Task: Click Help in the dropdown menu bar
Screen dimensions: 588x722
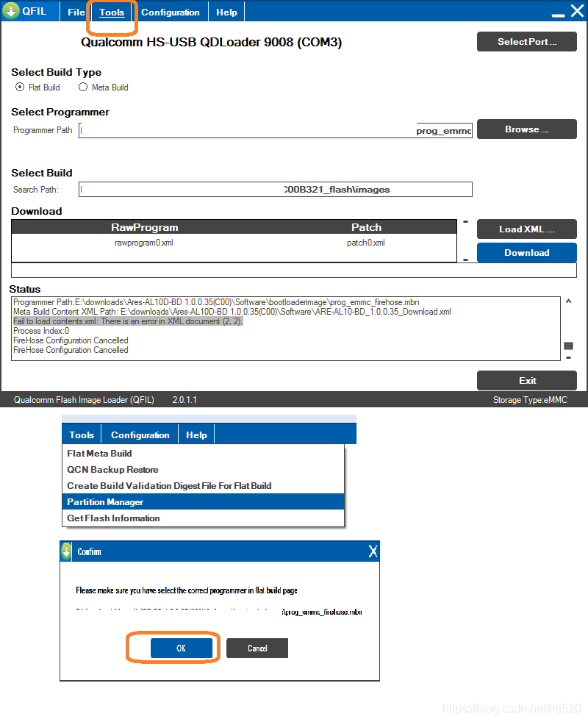Action: [197, 435]
